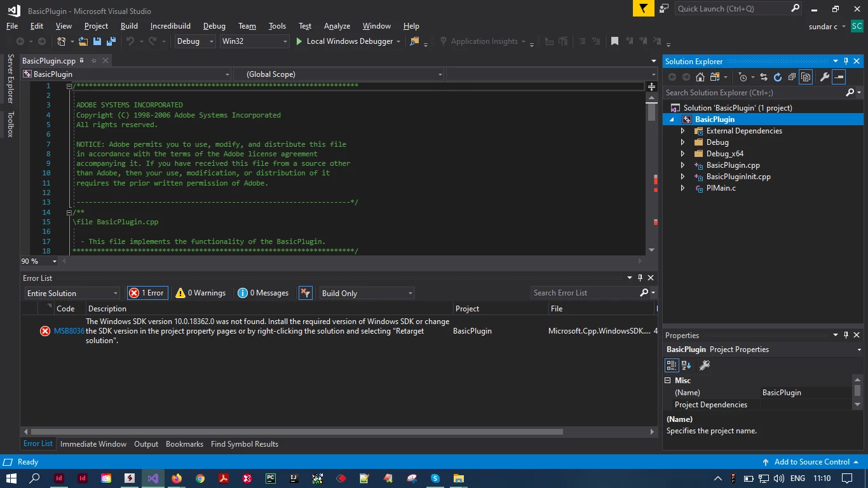Click the Error List horizontal scrollbar
Image resolution: width=868 pixels, height=488 pixels.
tap(297, 431)
